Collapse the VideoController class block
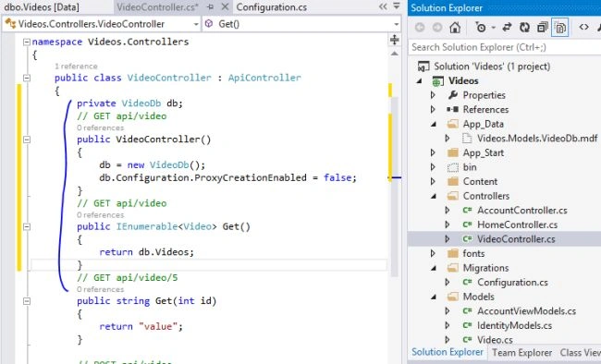Screen dimensions: 601x364 27,78
